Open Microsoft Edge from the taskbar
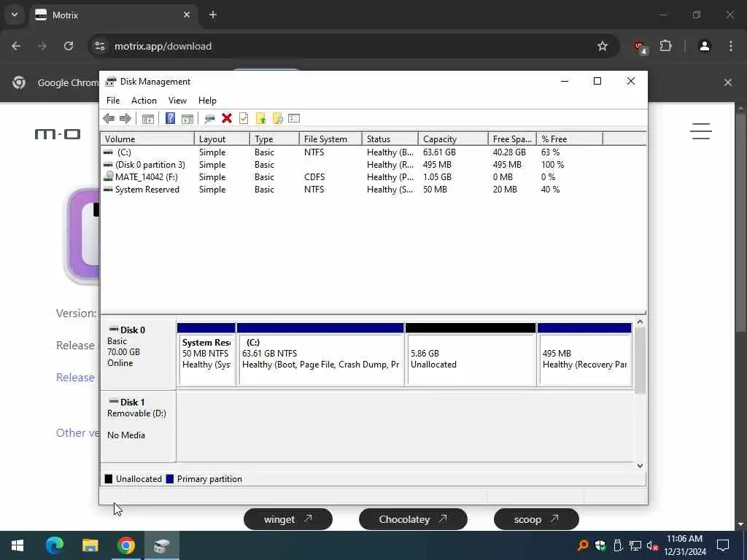The image size is (747, 560). click(x=54, y=545)
